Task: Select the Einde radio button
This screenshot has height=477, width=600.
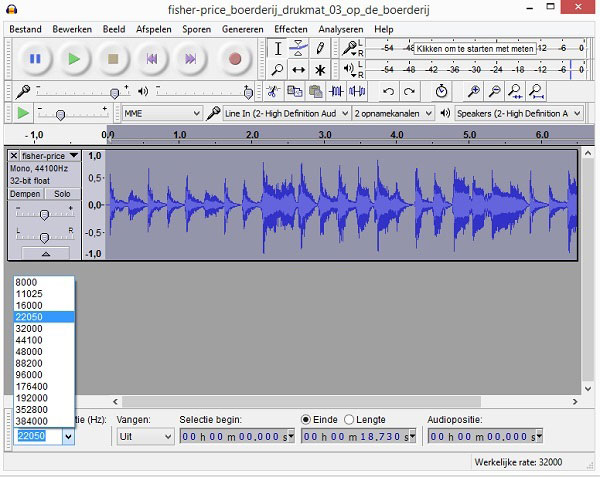Action: 306,420
